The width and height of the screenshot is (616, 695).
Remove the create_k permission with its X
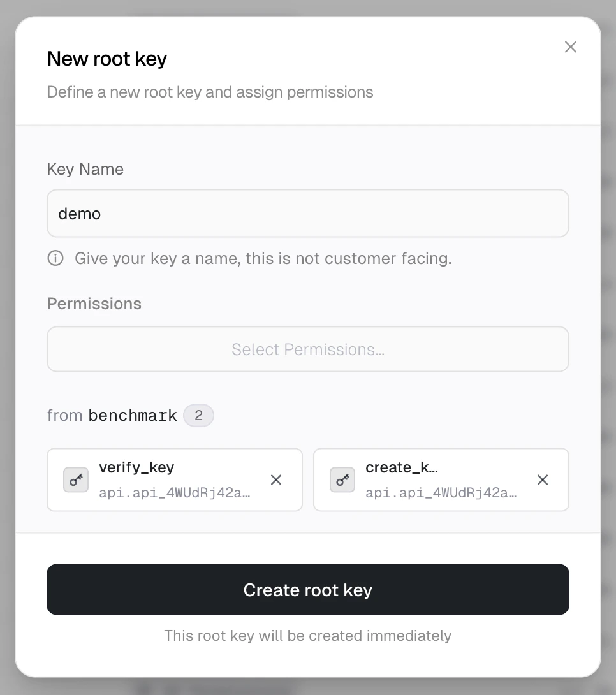[x=543, y=479]
